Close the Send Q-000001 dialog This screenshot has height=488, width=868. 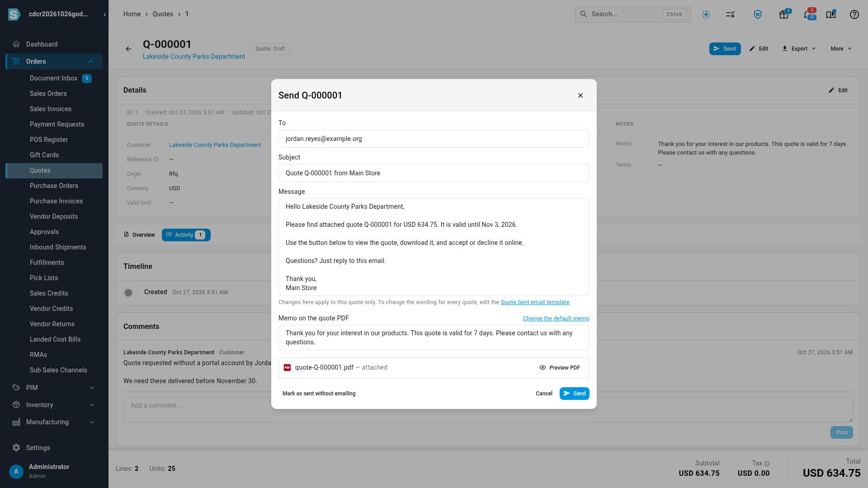click(580, 95)
